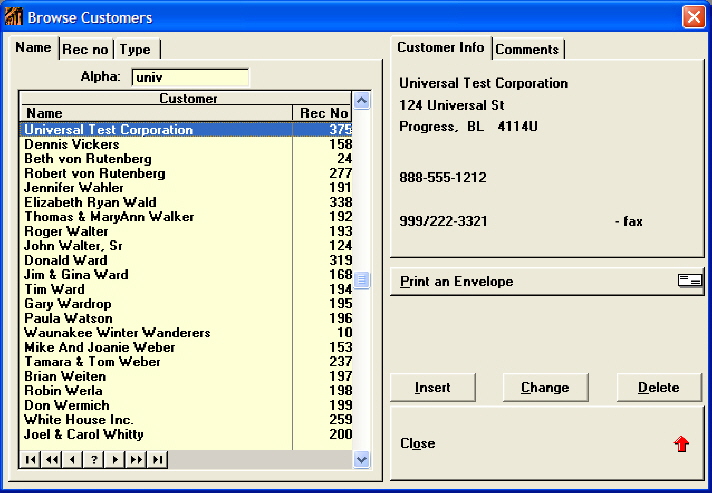This screenshot has height=493, width=712.
Task: Click the Alpha search input field
Action: [x=190, y=77]
